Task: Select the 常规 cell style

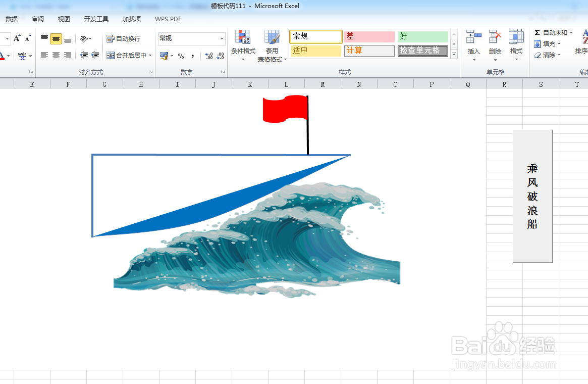Action: 316,36
